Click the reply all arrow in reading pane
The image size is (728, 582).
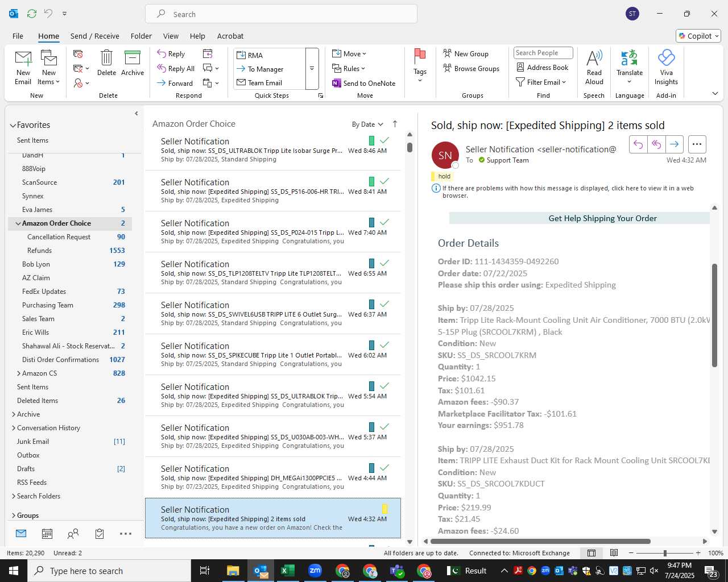coord(656,144)
